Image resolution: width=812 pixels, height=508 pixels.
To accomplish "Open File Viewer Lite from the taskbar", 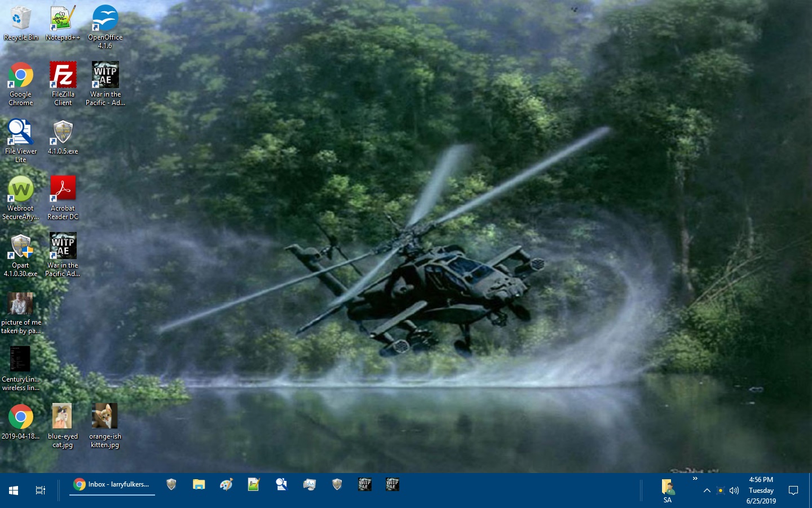I will (x=281, y=484).
